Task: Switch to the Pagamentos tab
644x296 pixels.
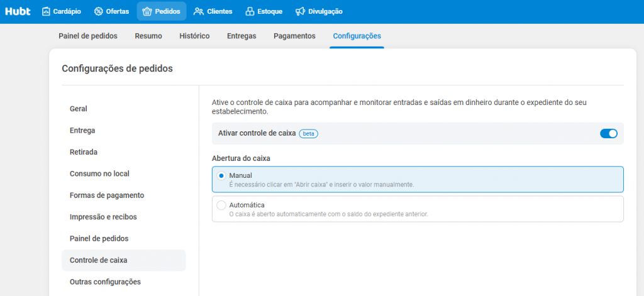Action: coord(294,36)
